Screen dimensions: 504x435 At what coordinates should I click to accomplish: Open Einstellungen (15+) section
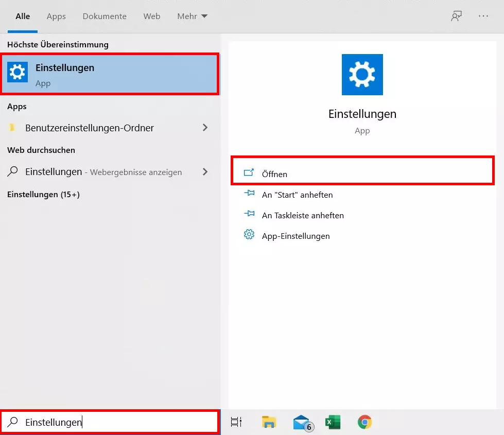point(43,195)
